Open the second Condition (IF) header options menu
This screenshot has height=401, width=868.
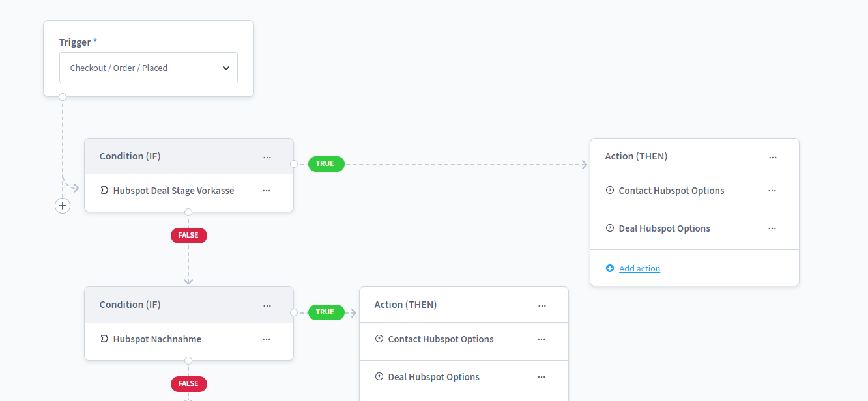point(267,305)
